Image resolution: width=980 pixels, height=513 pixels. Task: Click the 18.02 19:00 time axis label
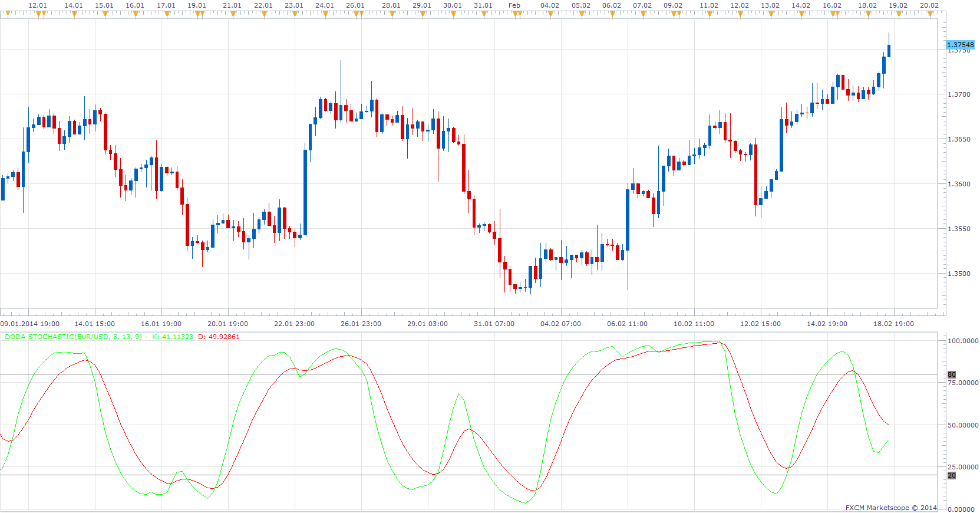point(893,324)
